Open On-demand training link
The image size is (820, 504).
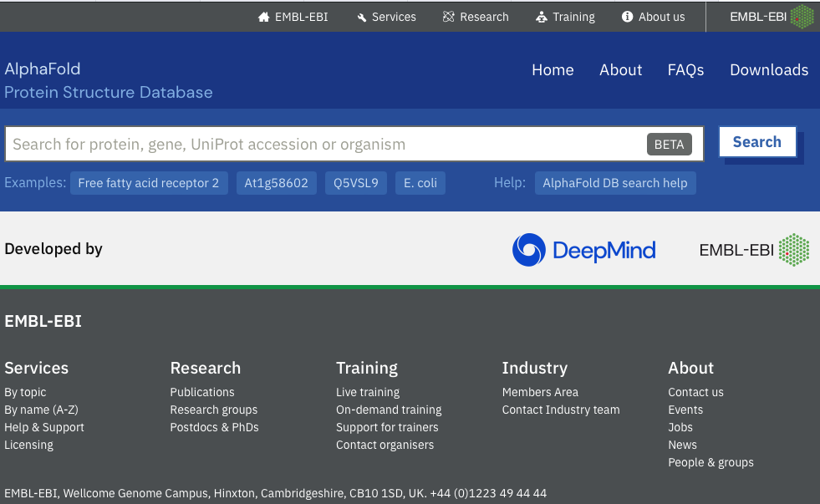[x=389, y=410]
